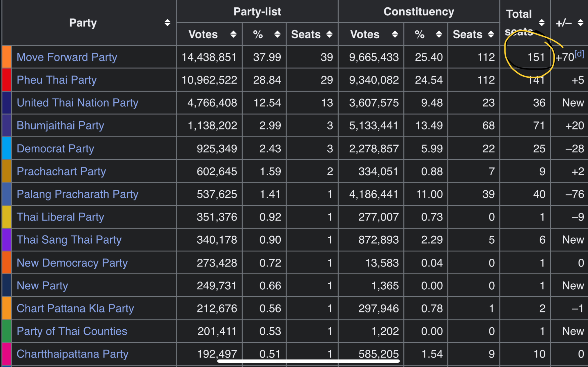Open United Thai Nation Party page
The width and height of the screenshot is (588, 367).
click(x=77, y=103)
